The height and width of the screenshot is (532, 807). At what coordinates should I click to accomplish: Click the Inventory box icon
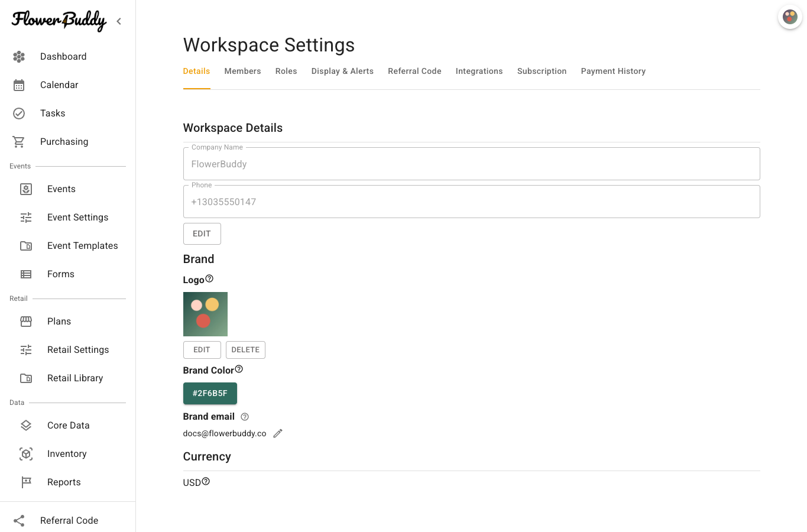pos(26,454)
